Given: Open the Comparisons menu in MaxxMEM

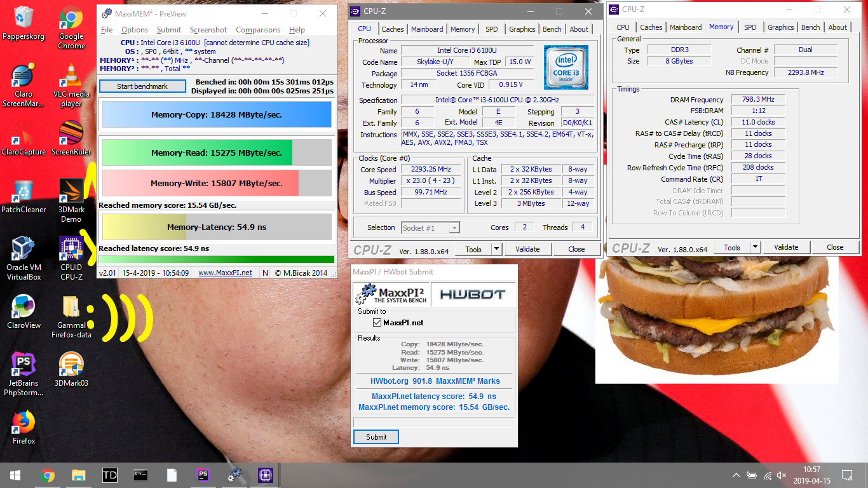Looking at the screenshot, I should pos(258,30).
